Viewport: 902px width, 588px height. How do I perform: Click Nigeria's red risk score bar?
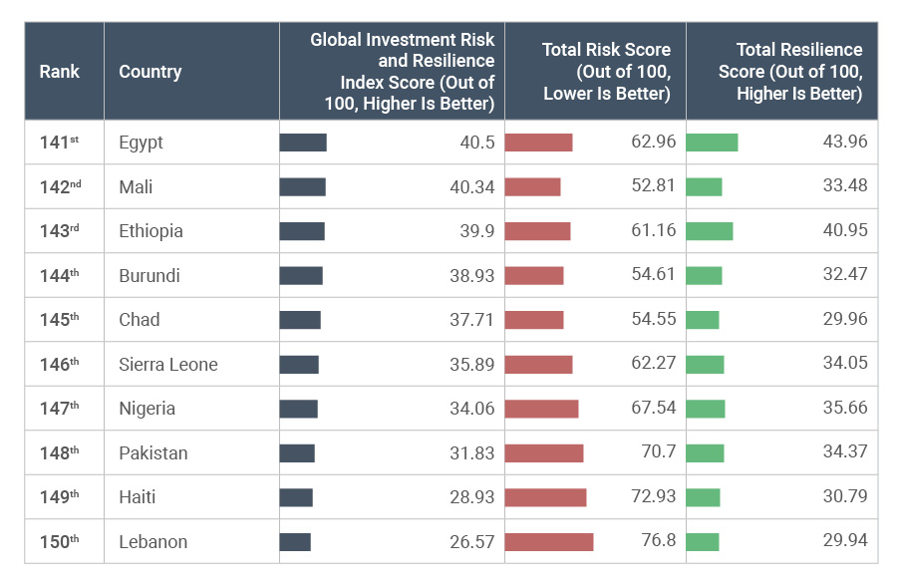pos(541,409)
